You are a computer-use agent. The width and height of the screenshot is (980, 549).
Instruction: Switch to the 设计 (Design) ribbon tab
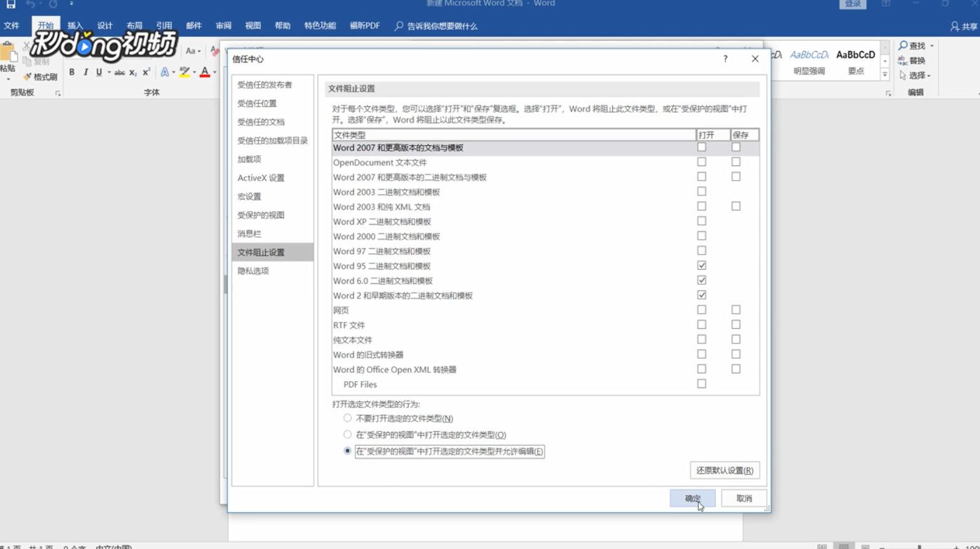click(x=105, y=26)
